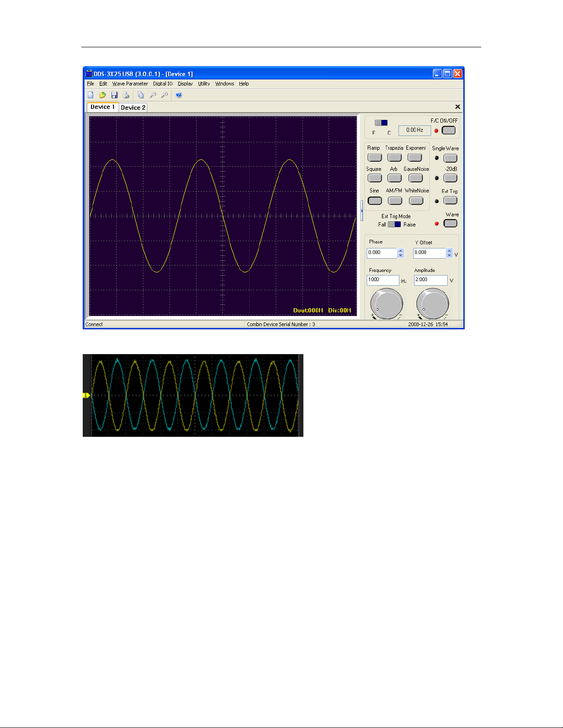Screen dimensions: 563x728
Task: Select the Ramp waveform button
Action: pos(375,157)
